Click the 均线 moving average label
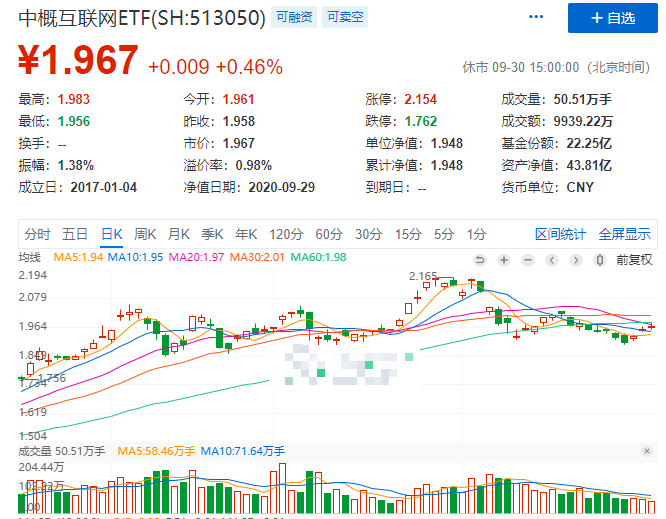The width and height of the screenshot is (666, 519). point(29,257)
